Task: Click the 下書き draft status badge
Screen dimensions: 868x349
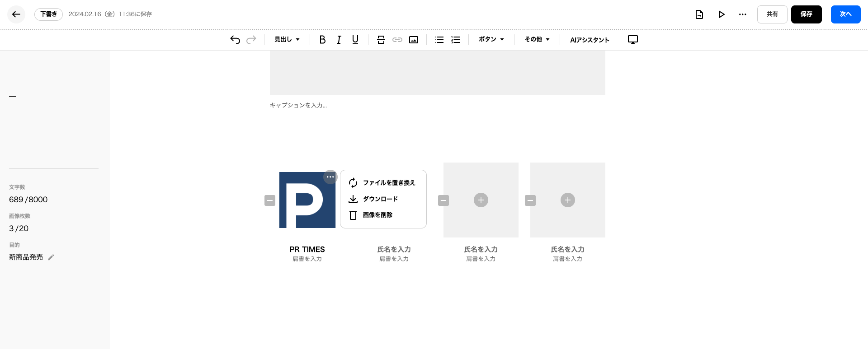Action: pyautogui.click(x=48, y=14)
